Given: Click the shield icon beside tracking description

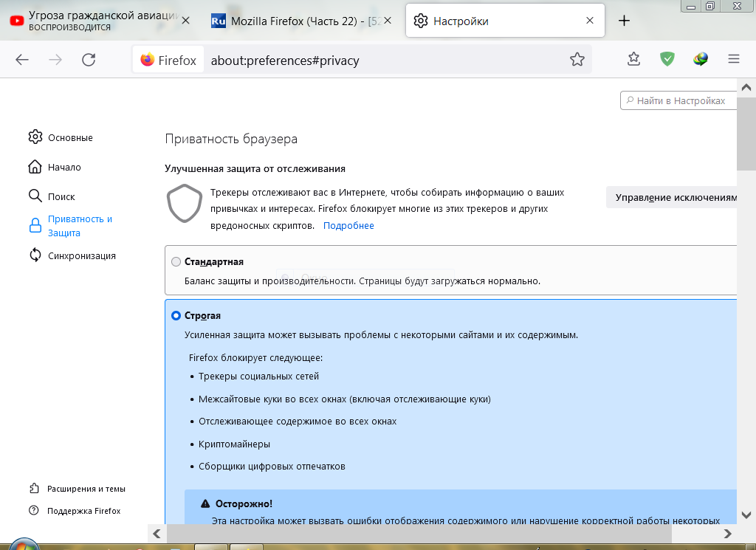Looking at the screenshot, I should [184, 203].
